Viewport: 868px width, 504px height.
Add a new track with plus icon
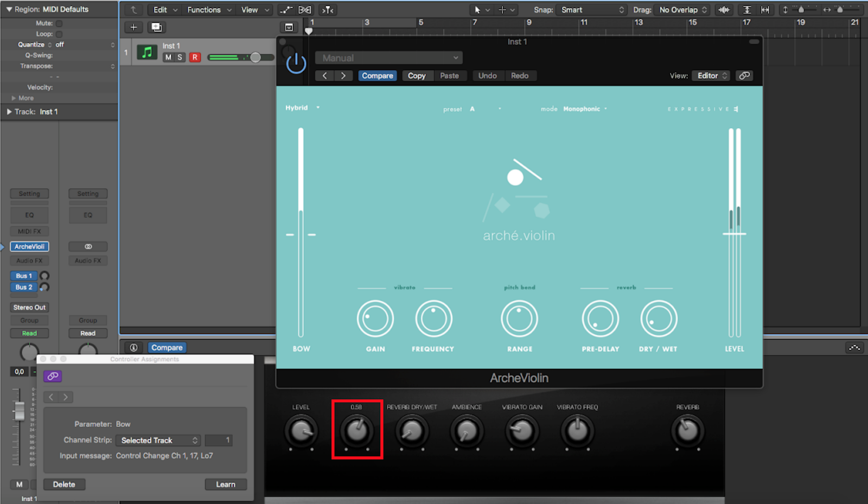tap(133, 27)
